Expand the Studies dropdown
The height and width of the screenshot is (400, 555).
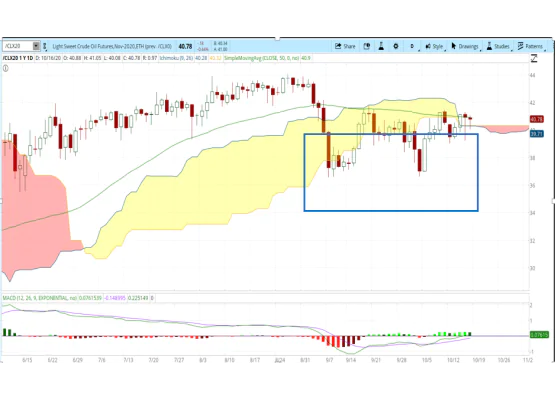pyautogui.click(x=498, y=46)
